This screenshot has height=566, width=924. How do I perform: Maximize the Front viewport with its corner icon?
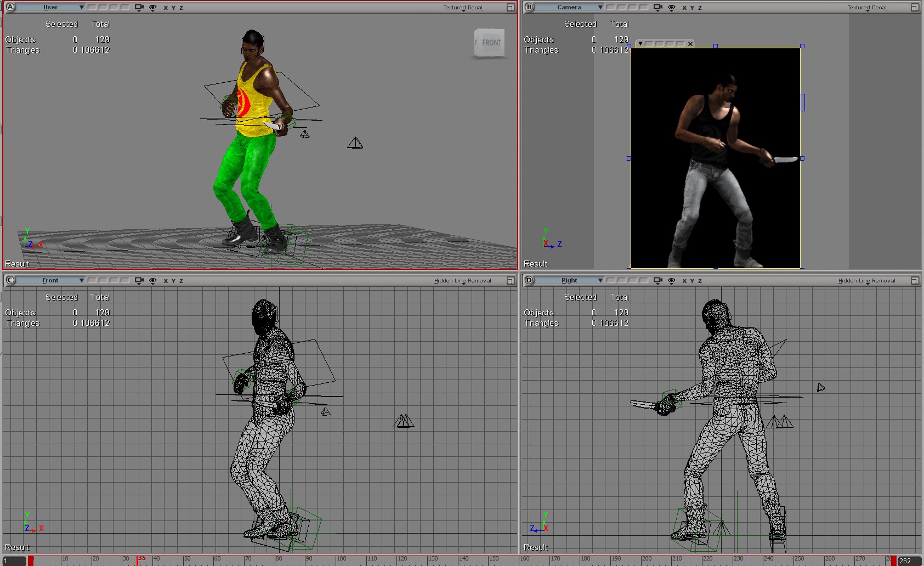click(511, 281)
